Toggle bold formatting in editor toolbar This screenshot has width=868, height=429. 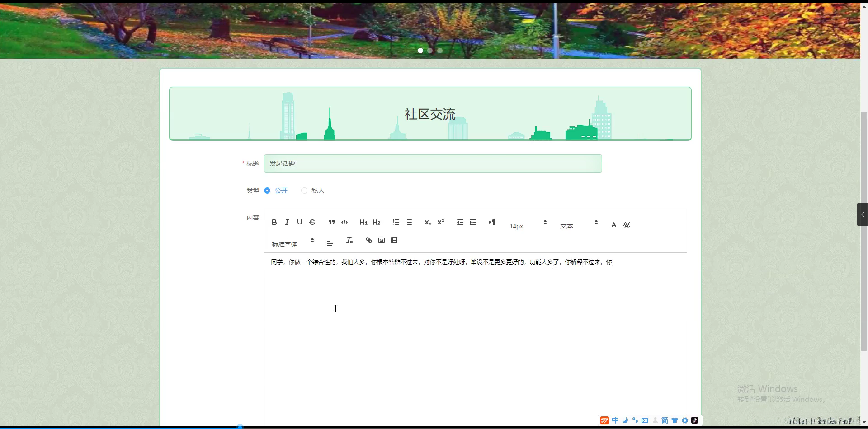point(274,222)
